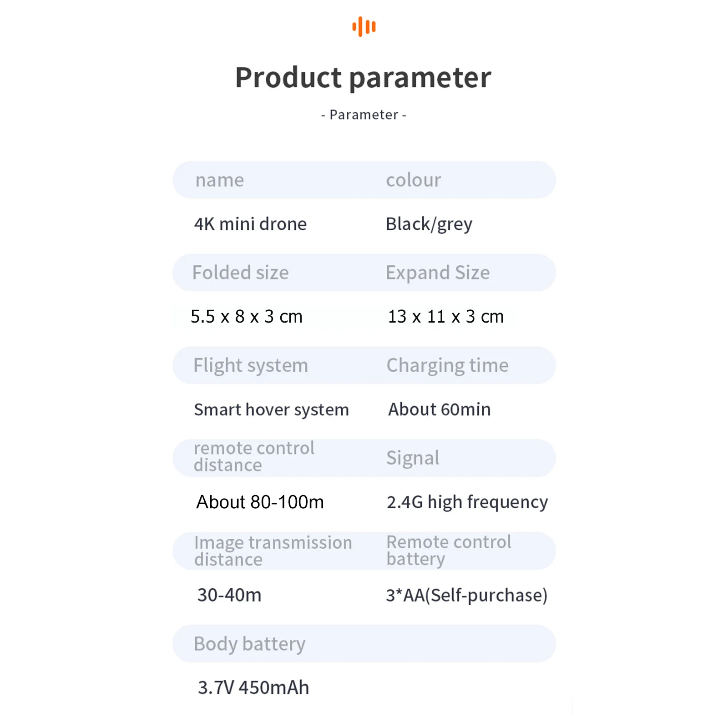Click the "Black/grey" colour value
Image resolution: width=728 pixels, height=728 pixels.
click(429, 224)
